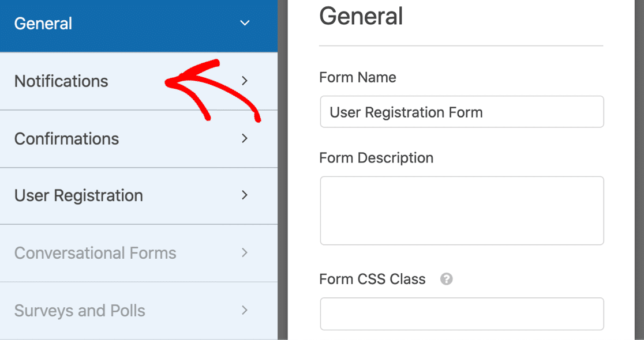Screen dimensions: 644x340
Task: Open the Confirmations settings tab
Action: tap(139, 139)
